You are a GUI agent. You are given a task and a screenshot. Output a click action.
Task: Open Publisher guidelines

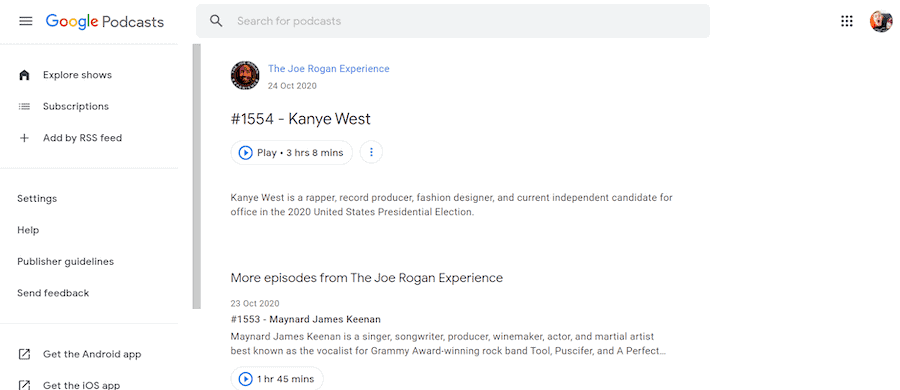[x=65, y=262]
